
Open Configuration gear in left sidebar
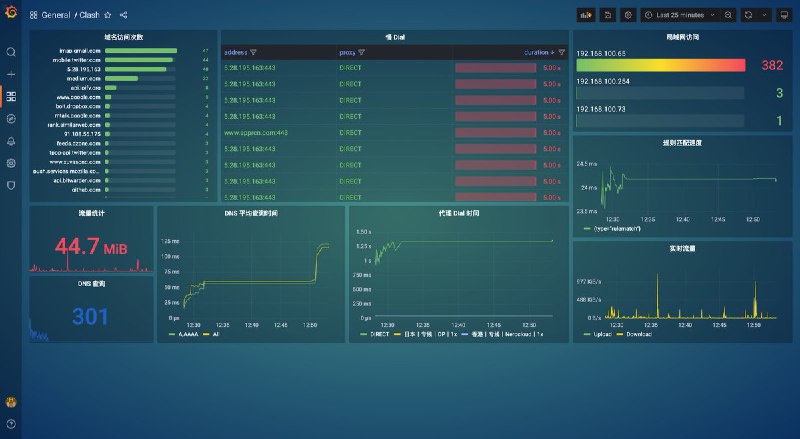11,163
